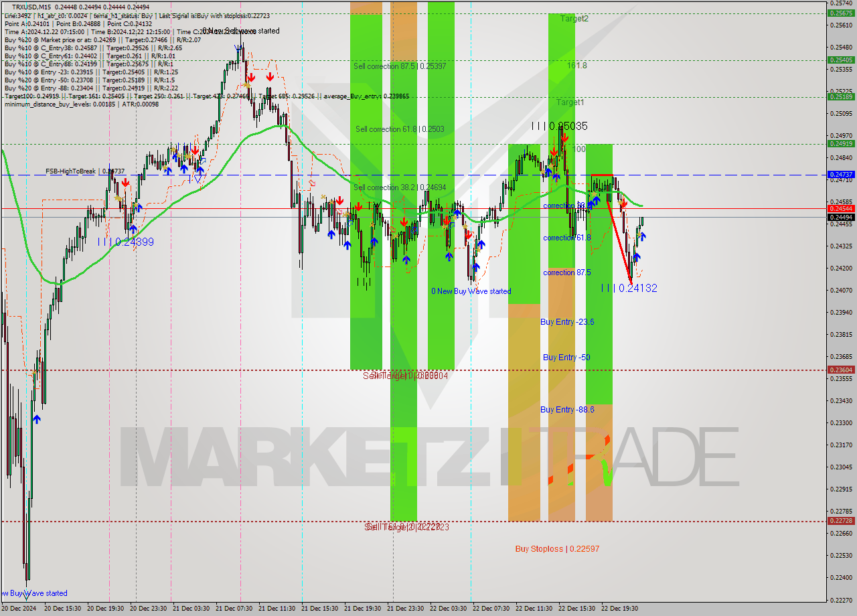Click the '0.24899' wave point label
Viewport: 857px width, 616px height.
pos(126,242)
